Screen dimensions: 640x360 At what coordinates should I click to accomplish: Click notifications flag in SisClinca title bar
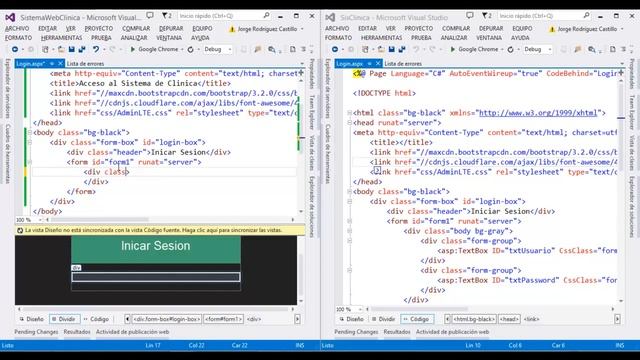pyautogui.click(x=487, y=16)
